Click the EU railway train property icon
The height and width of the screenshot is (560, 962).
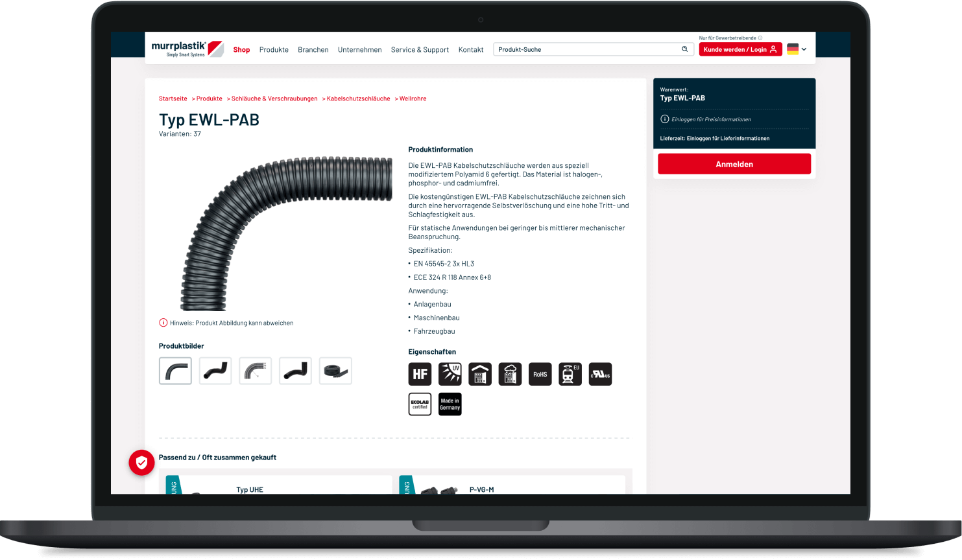click(x=570, y=374)
